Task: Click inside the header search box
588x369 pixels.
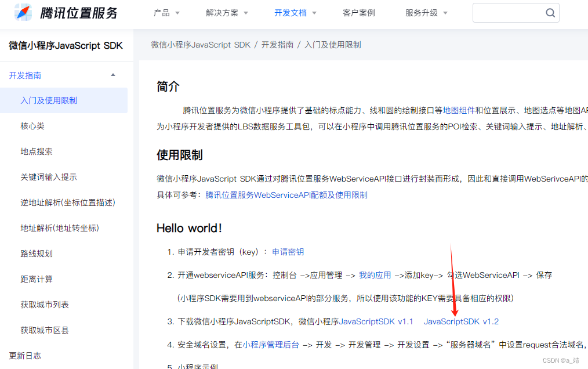Action: point(516,13)
